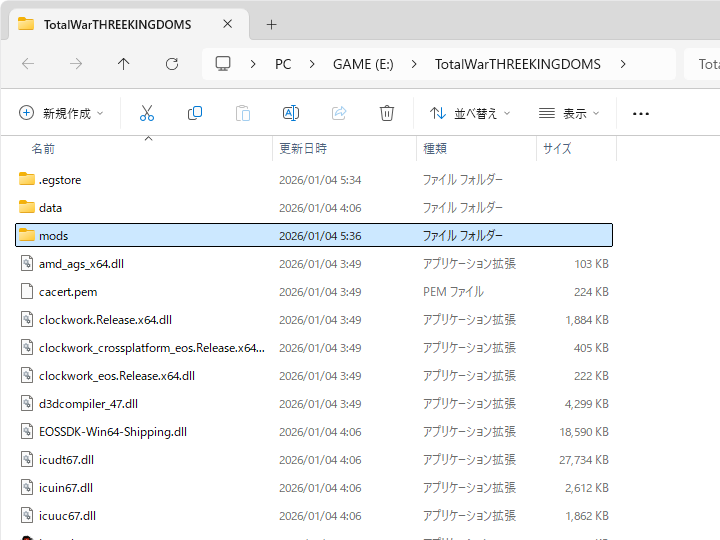Sort by the 種類 column header
720x540 pixels.
(435, 149)
